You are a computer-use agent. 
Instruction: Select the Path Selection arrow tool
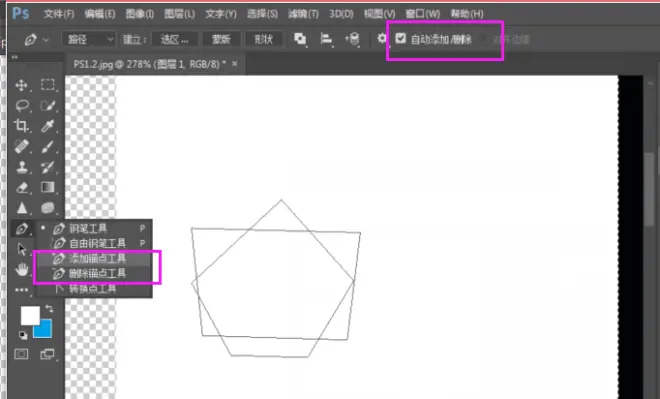tap(21, 249)
